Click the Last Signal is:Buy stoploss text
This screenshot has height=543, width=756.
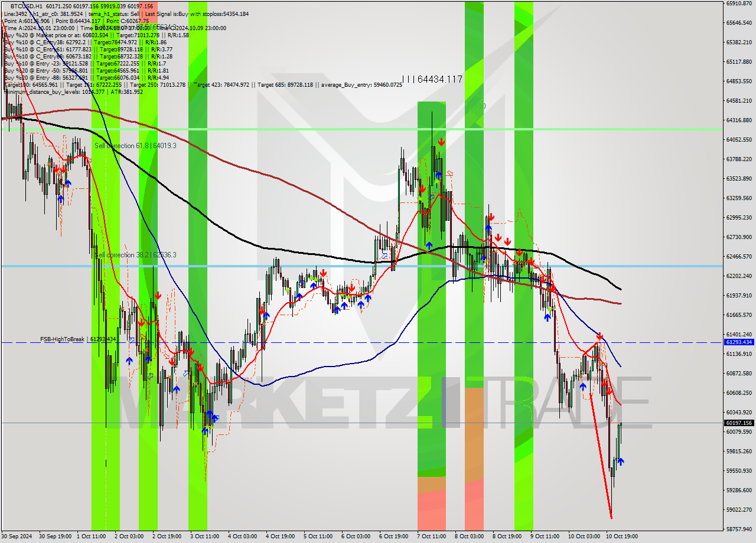point(196,14)
